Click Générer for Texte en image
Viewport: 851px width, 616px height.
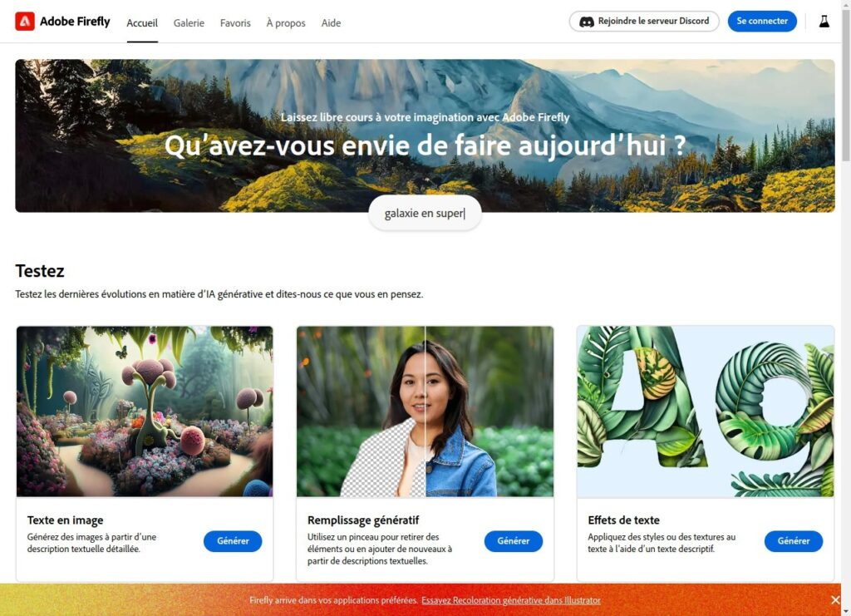pyautogui.click(x=233, y=541)
